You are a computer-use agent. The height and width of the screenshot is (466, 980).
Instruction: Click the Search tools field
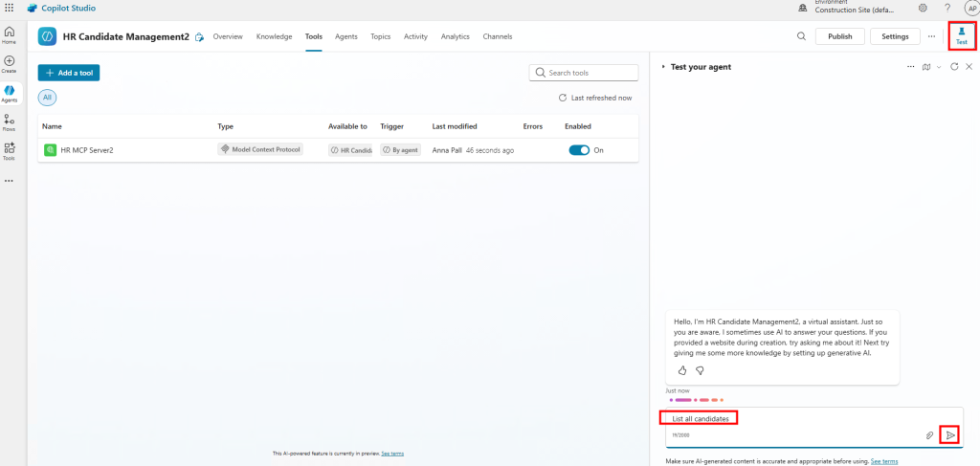(x=584, y=73)
